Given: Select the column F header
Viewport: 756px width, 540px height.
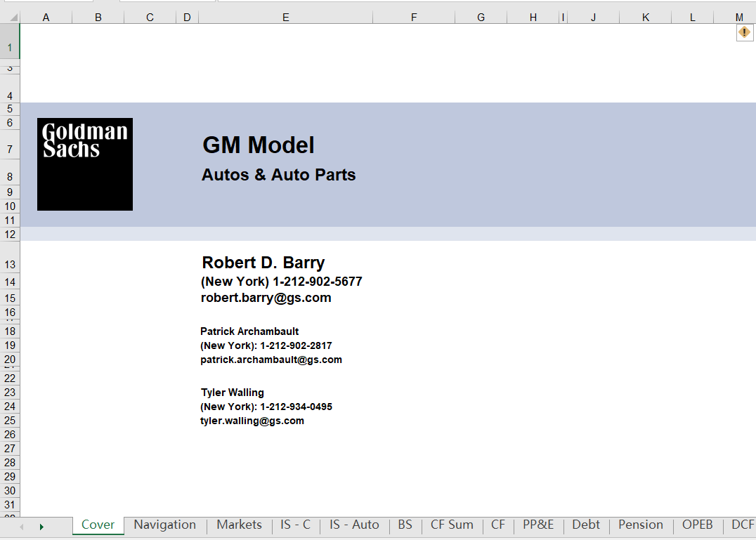Looking at the screenshot, I should [413, 18].
